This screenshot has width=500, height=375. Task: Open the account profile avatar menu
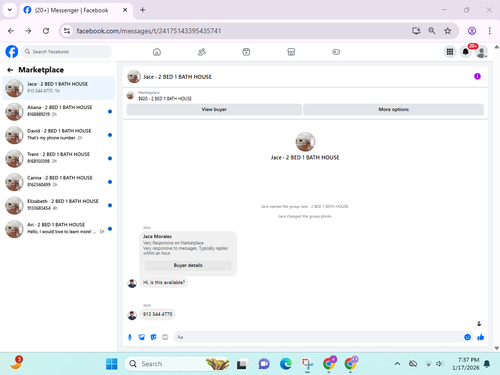[481, 52]
